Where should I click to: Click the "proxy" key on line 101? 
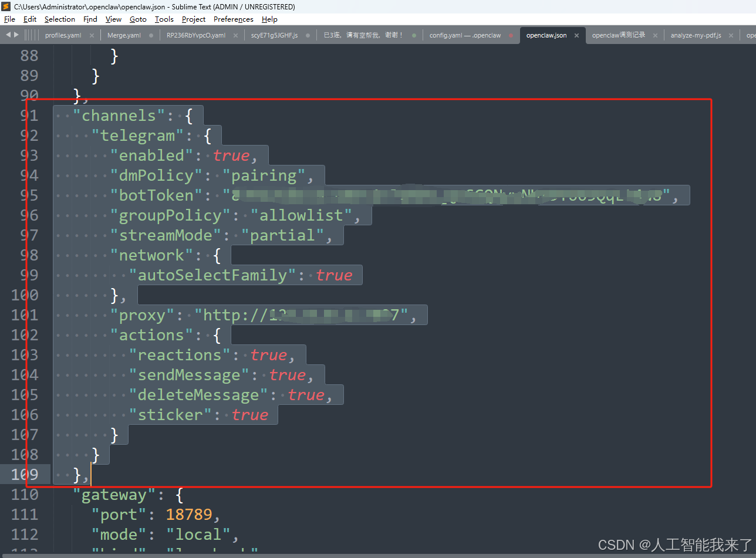[143, 314]
